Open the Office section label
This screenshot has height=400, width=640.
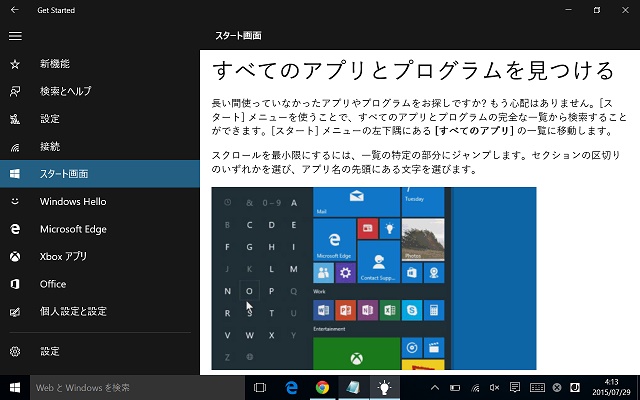click(53, 284)
